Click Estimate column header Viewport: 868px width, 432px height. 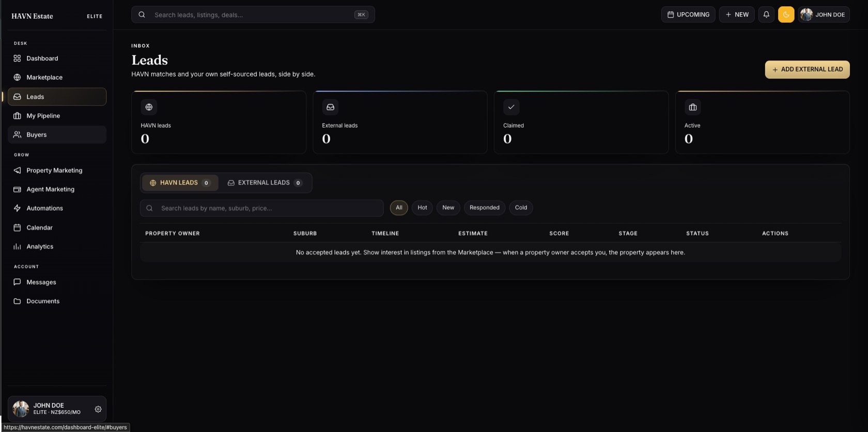tap(473, 234)
